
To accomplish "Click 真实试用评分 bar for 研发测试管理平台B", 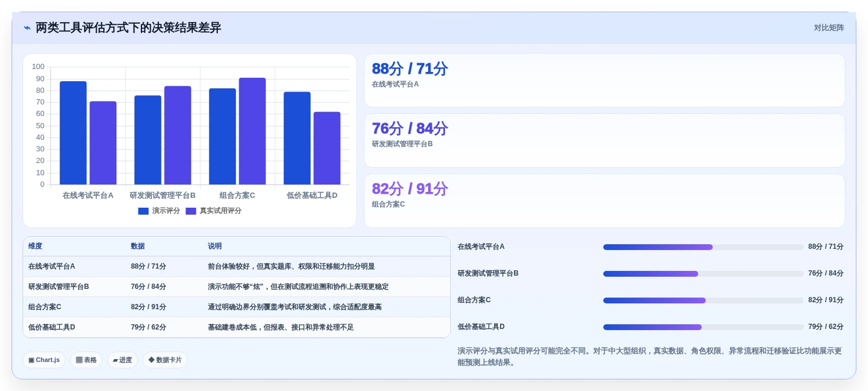I will click(178, 135).
